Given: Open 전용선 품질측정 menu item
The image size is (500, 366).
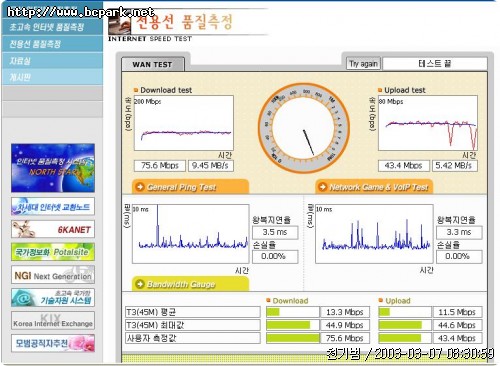Looking at the screenshot, I should [52, 44].
